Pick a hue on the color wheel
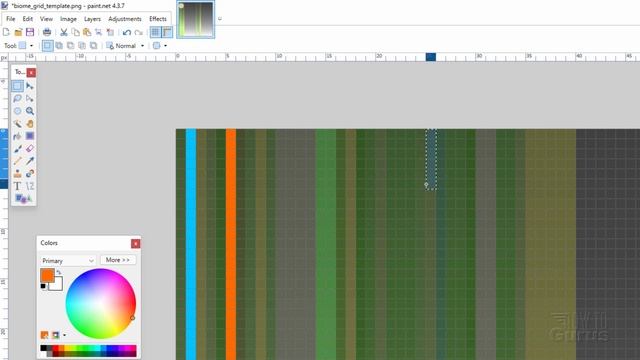The image size is (640, 360). 100,304
